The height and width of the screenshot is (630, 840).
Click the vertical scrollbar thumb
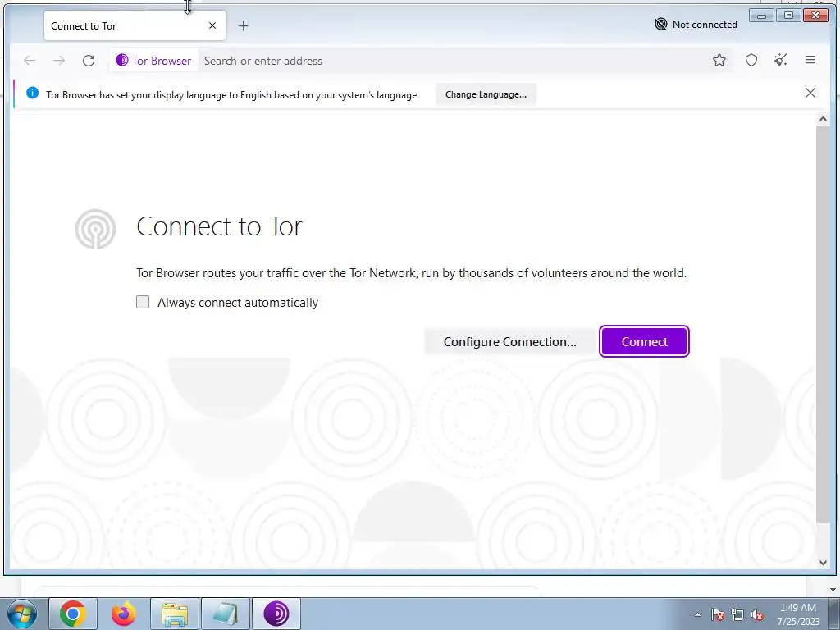pos(823,323)
